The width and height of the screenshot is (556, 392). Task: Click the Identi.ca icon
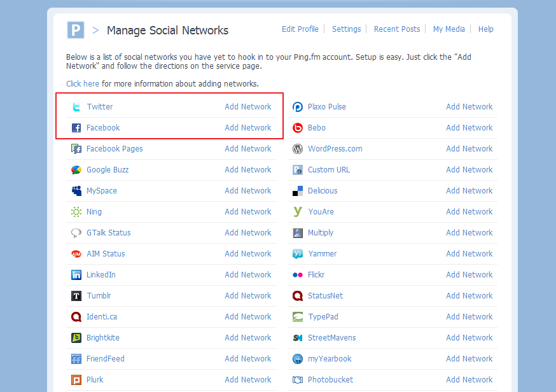pos(76,316)
